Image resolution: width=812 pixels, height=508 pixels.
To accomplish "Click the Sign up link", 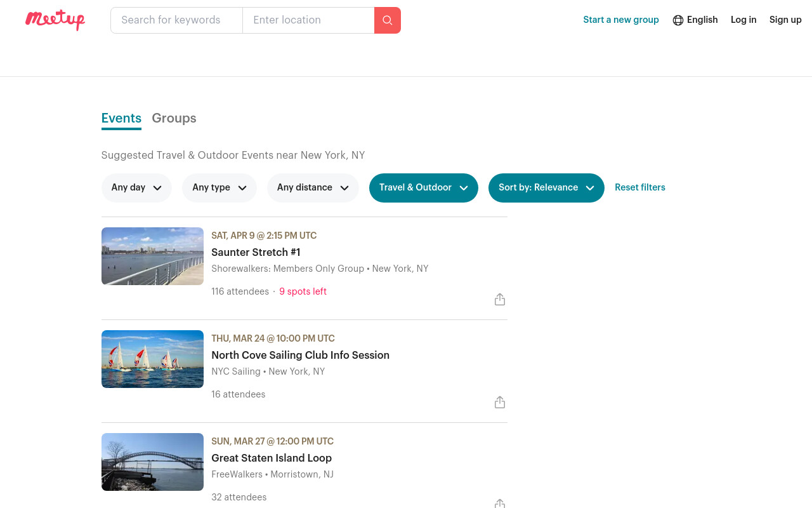I will point(785,20).
